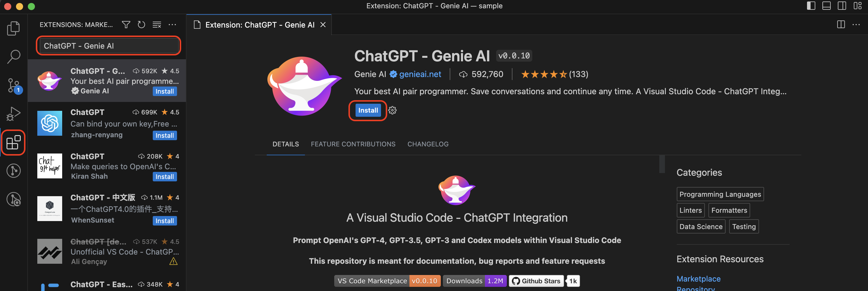The image size is (868, 291).
Task: Refresh the extensions list
Action: coord(141,25)
